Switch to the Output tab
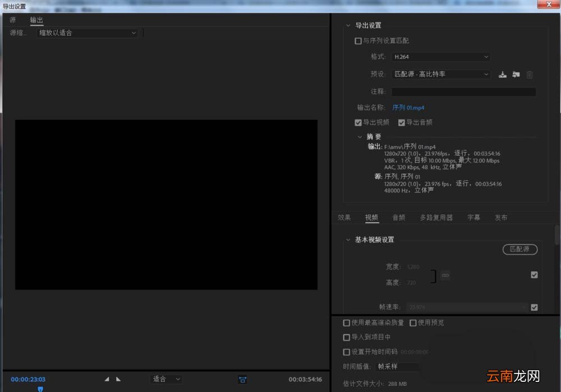The height and width of the screenshot is (392, 561). (x=36, y=20)
